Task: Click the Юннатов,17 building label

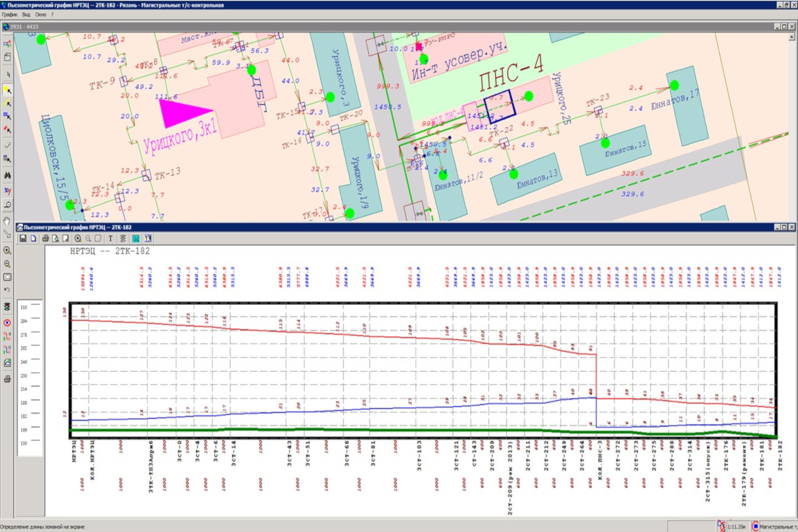Action: coord(676,100)
